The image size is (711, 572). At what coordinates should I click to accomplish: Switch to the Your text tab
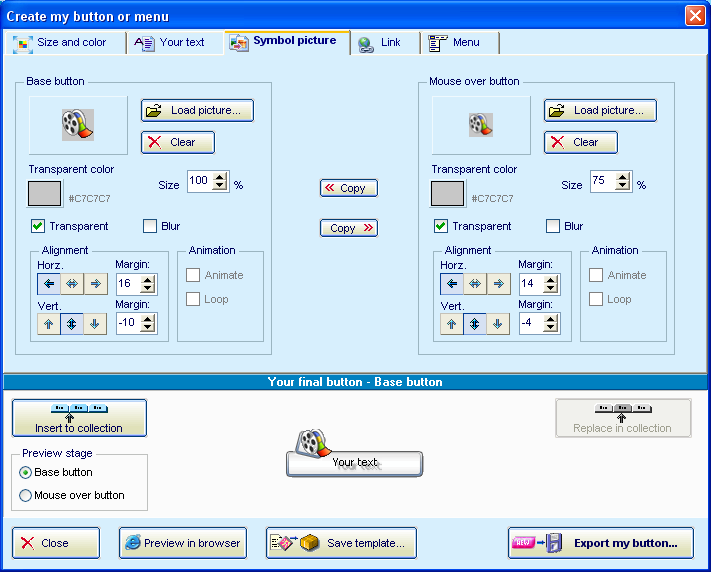point(175,43)
